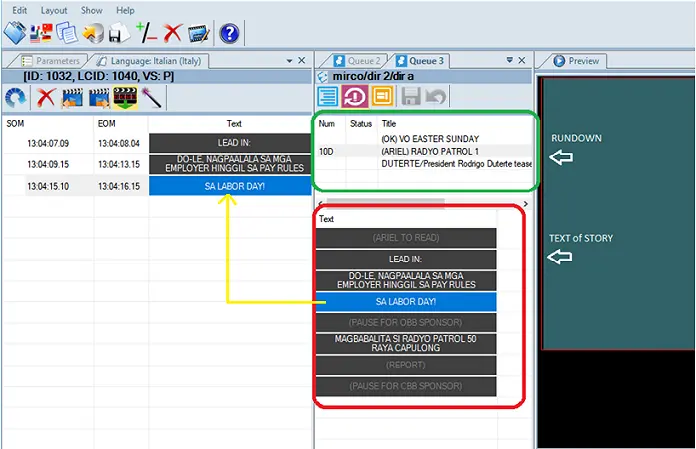Open the blue question mark help icon
The width and height of the screenshot is (696, 449).
229,33
